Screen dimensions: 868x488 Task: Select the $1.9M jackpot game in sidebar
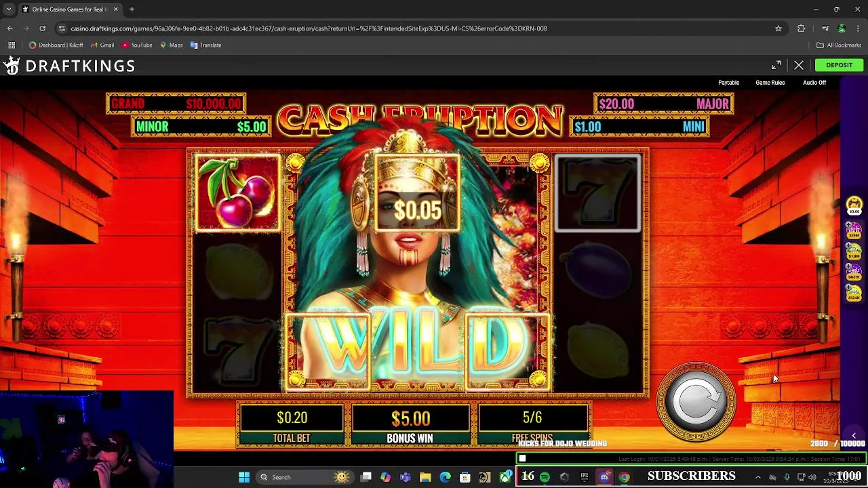(854, 251)
